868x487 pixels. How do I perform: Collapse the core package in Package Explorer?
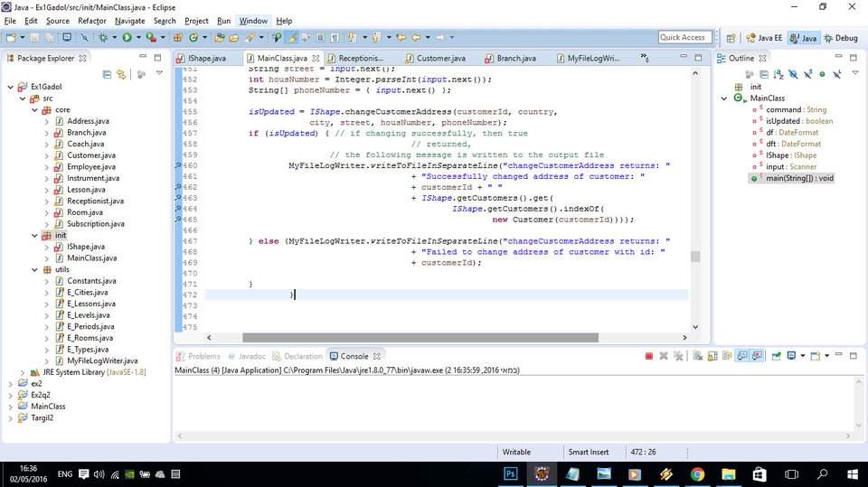34,109
